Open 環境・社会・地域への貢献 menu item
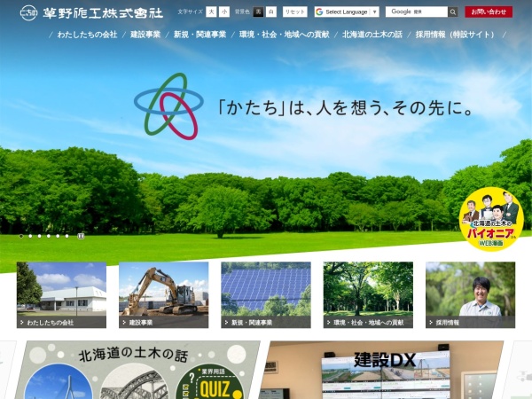The height and width of the screenshot is (399, 532). coord(285,35)
